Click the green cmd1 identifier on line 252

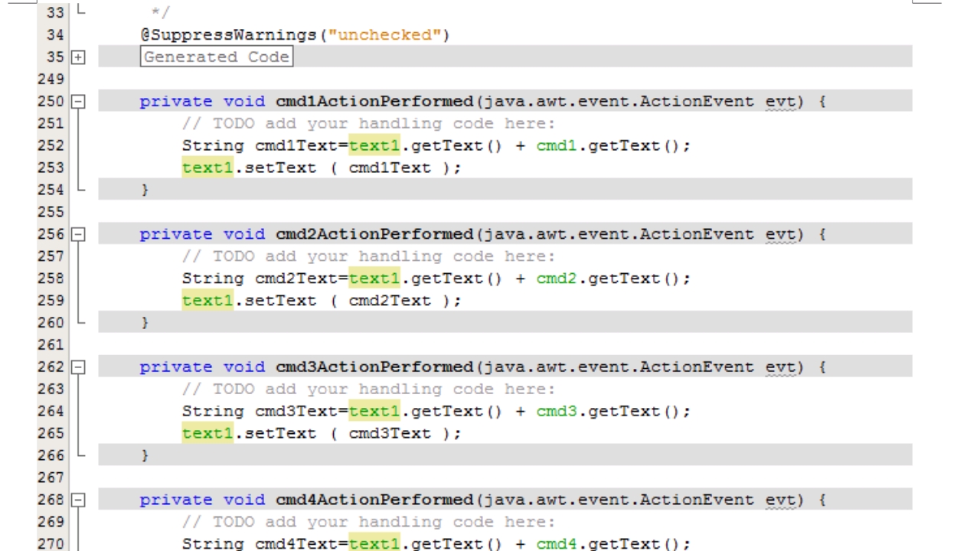[x=557, y=145]
